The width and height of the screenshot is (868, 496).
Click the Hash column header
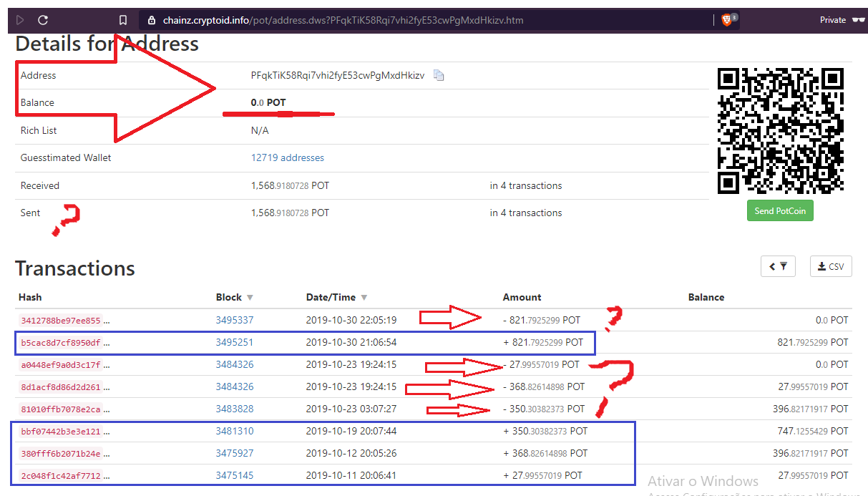click(x=30, y=297)
